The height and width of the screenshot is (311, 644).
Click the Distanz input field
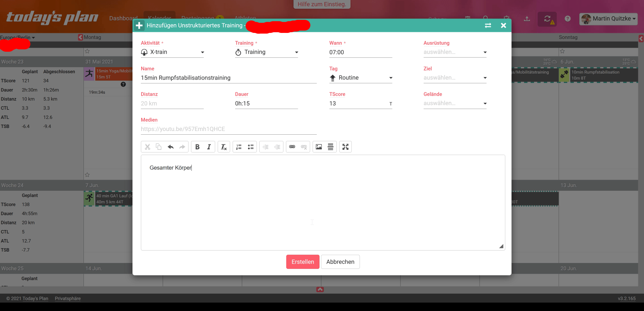[172, 103]
